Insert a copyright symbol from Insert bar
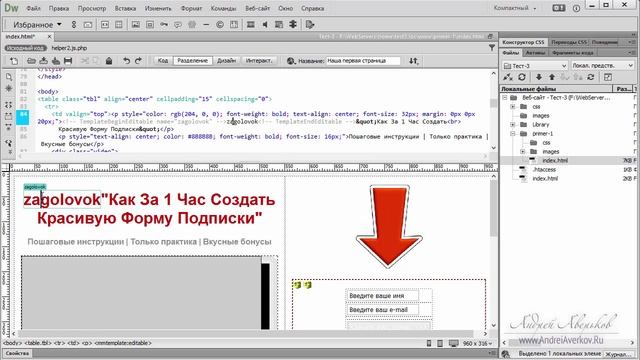The width and height of the screenshot is (640, 360). click(x=220, y=24)
